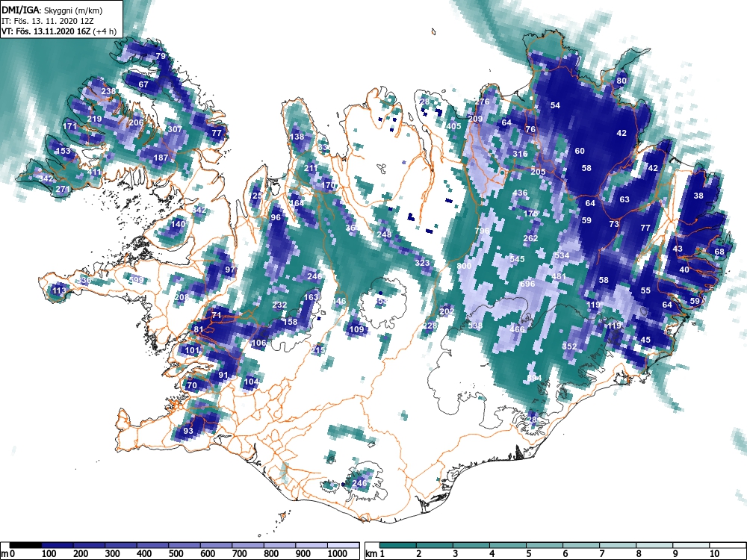
Task: Click the 'km 1' label on the kilometre legend
Action: coord(375,554)
